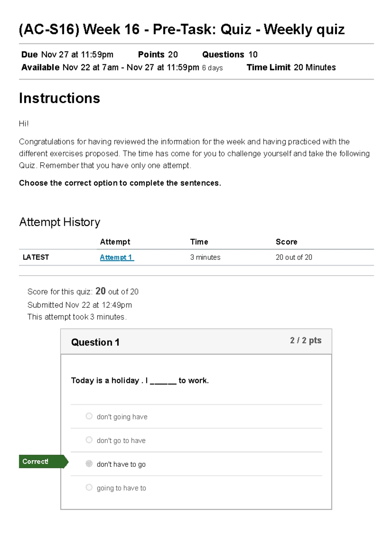Open the Attempt 1 link

(117, 258)
